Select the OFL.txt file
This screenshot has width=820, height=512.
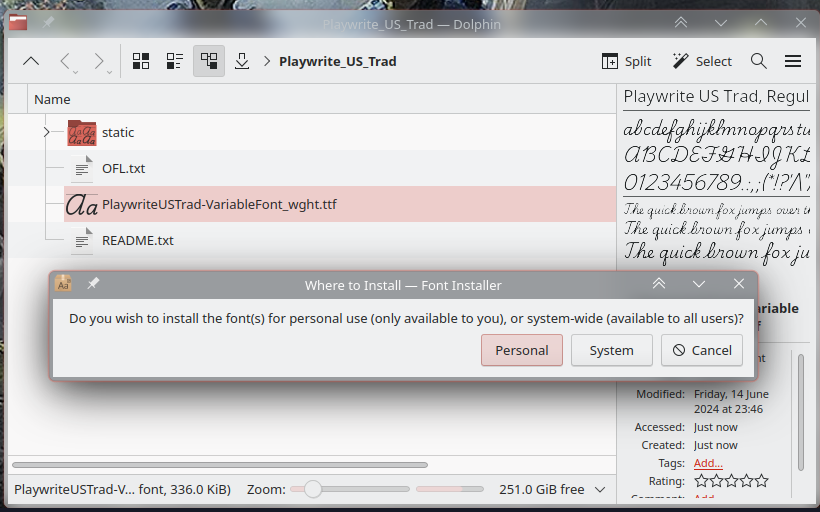(x=123, y=168)
